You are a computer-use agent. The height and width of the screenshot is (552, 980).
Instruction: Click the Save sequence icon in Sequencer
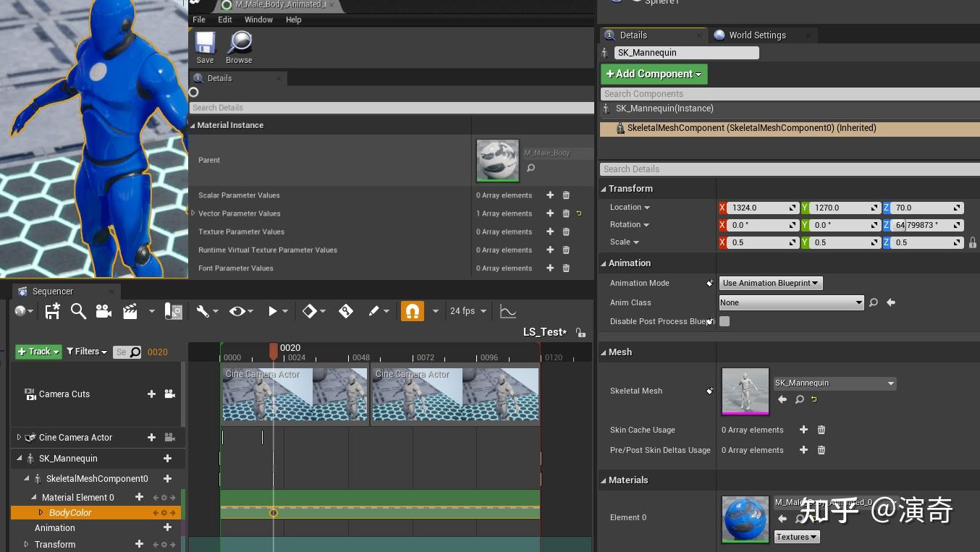52,311
